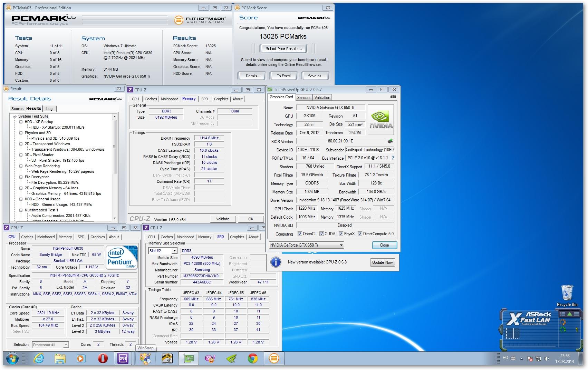
Task: Activate the GPU-Z taskbar icon
Action: (x=188, y=359)
